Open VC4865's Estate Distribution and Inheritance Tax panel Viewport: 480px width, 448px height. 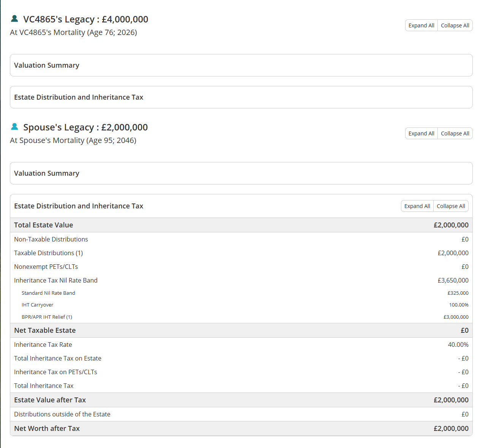(x=79, y=97)
